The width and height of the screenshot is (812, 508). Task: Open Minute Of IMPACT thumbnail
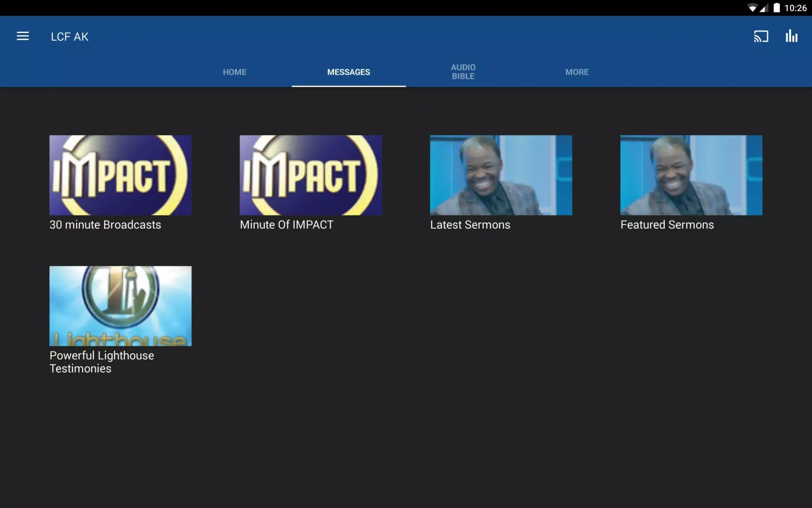click(x=311, y=175)
